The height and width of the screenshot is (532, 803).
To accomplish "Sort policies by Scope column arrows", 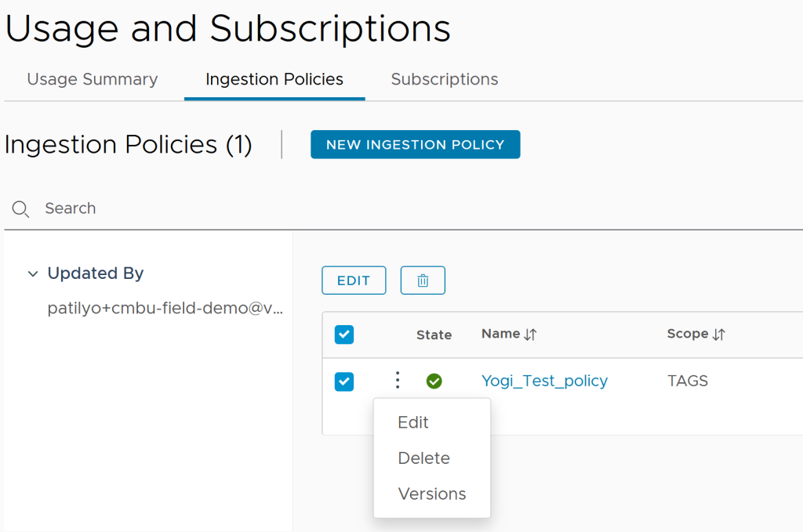I will click(719, 335).
